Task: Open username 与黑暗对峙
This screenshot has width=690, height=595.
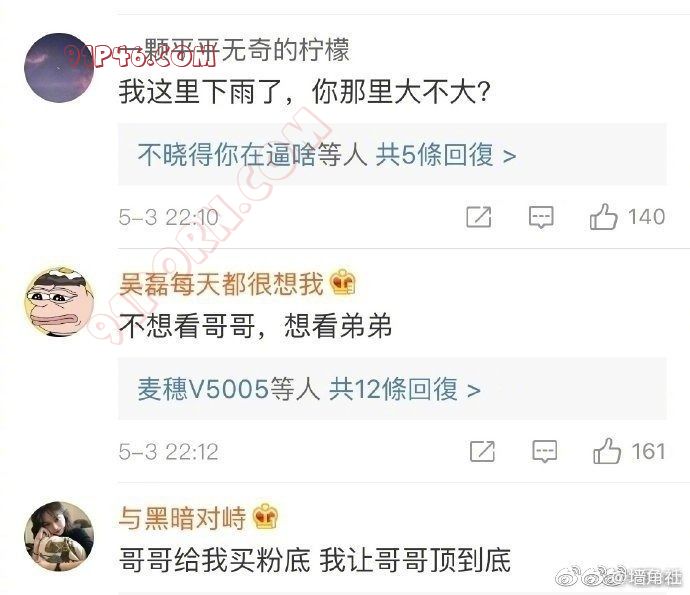Action: (182, 518)
